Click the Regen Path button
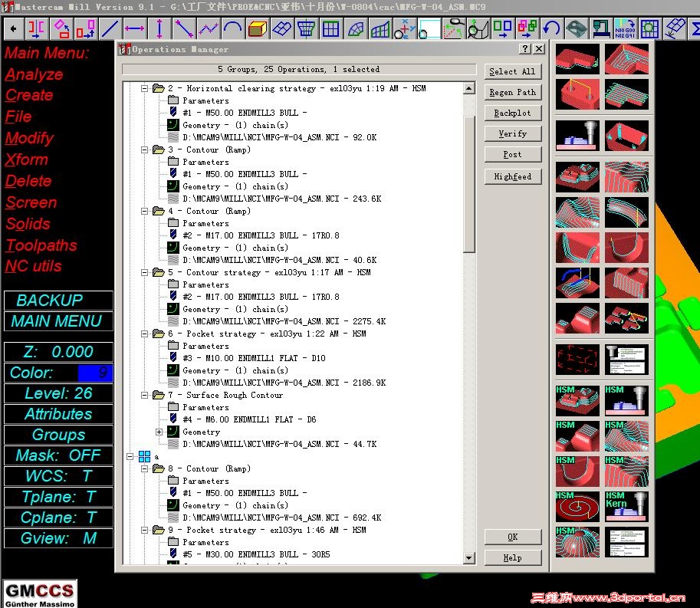Image resolution: width=700 pixels, height=608 pixels. pyautogui.click(x=512, y=93)
